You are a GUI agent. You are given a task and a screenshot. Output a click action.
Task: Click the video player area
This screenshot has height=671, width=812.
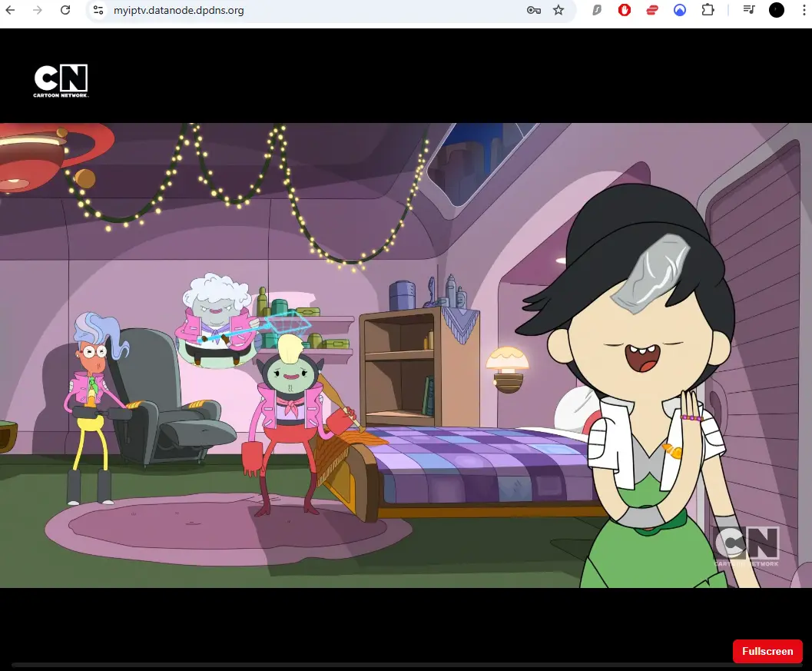[406, 355]
